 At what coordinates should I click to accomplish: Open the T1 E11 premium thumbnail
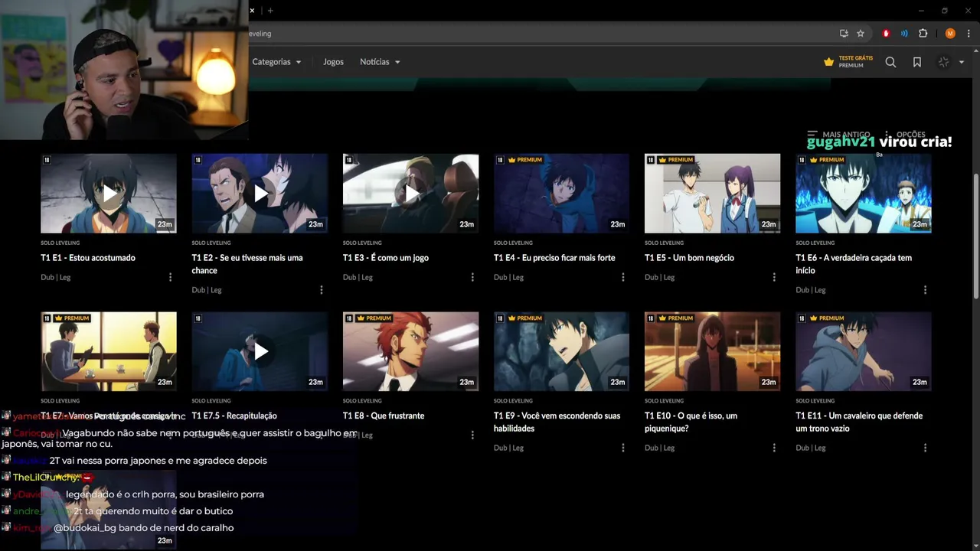[864, 351]
